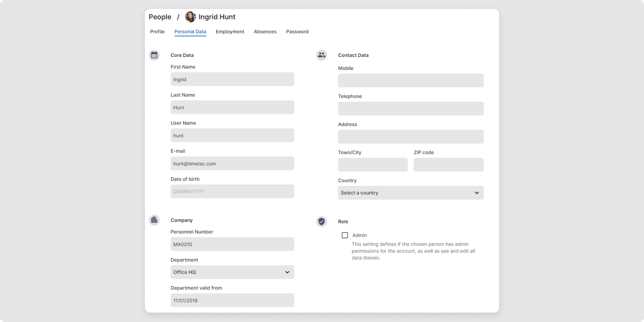Image resolution: width=644 pixels, height=322 pixels.
Task: Select the Personnel Number field
Action: coord(232,244)
